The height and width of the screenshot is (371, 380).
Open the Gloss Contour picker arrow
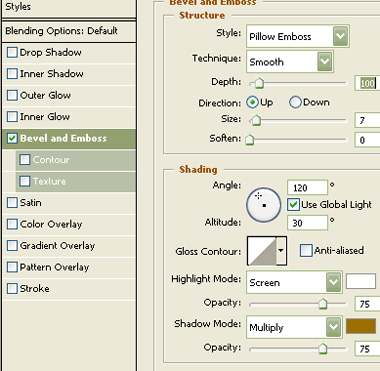point(281,251)
